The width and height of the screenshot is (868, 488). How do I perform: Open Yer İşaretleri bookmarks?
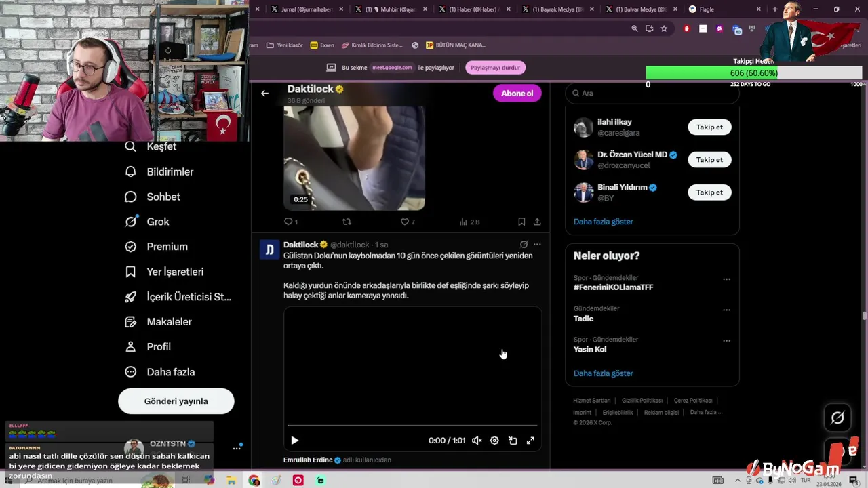click(164, 272)
